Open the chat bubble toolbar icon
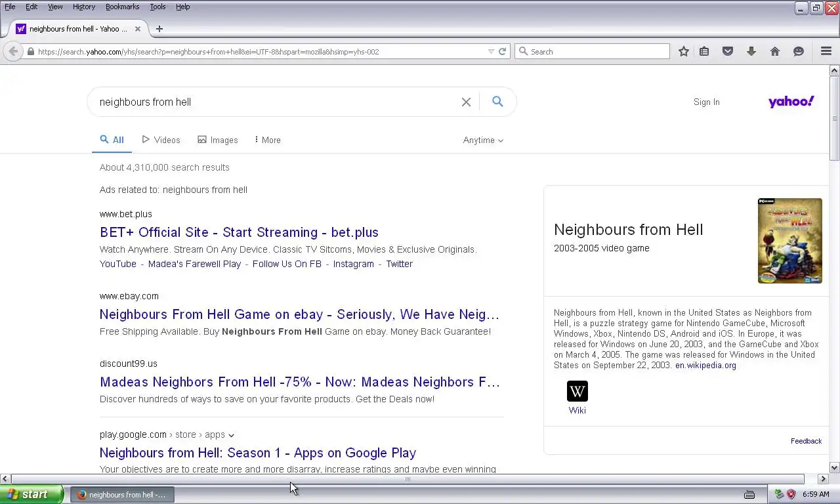Image resolution: width=840 pixels, height=504 pixels. coord(799,51)
